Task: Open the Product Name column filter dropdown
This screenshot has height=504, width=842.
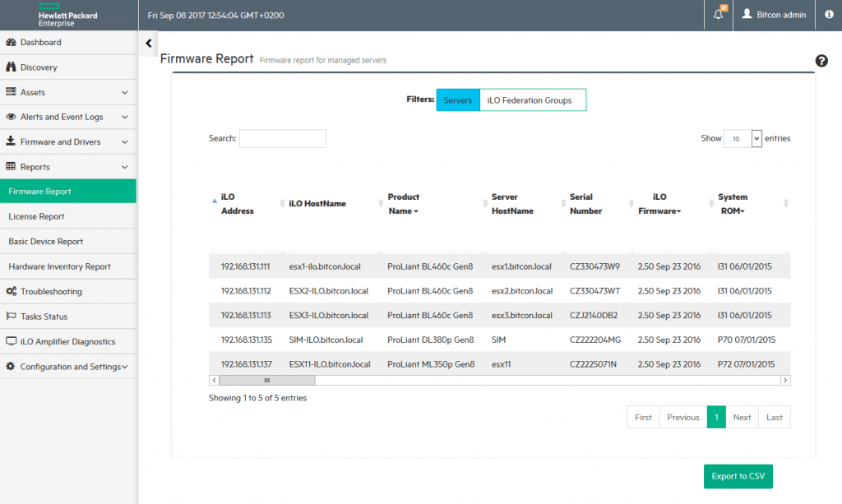Action: 416,211
